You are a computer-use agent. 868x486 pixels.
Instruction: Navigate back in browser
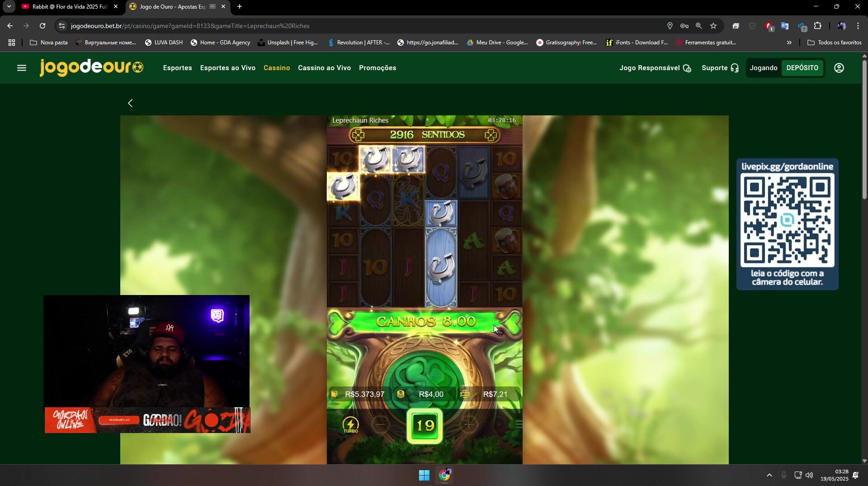[10, 26]
